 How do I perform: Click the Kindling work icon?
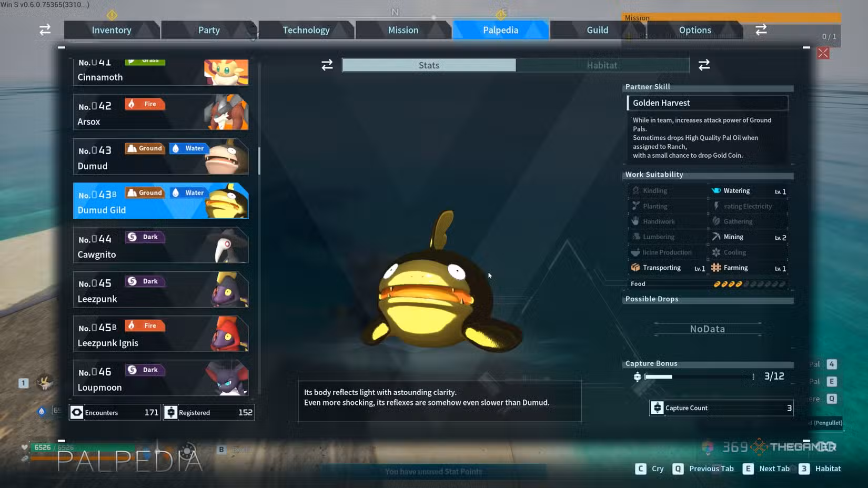(636, 190)
